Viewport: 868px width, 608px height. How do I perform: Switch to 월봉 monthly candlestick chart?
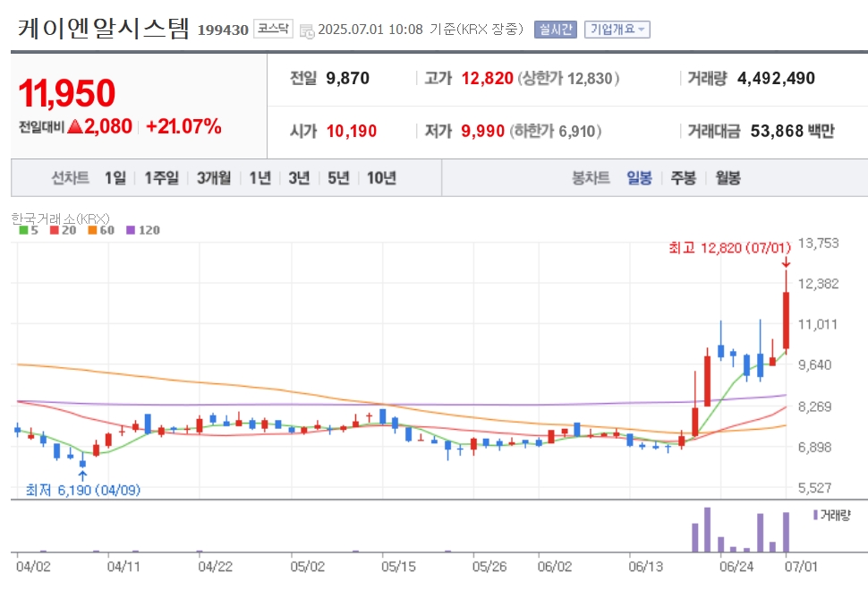click(728, 178)
